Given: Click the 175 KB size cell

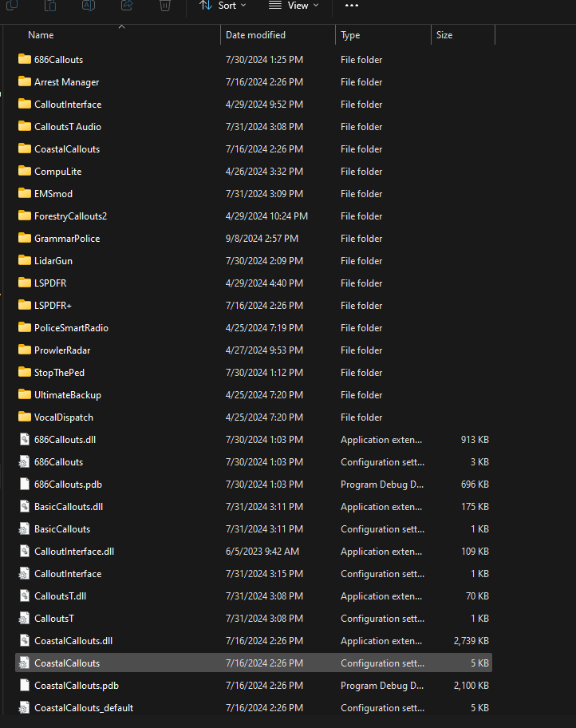Looking at the screenshot, I should click(x=475, y=507).
